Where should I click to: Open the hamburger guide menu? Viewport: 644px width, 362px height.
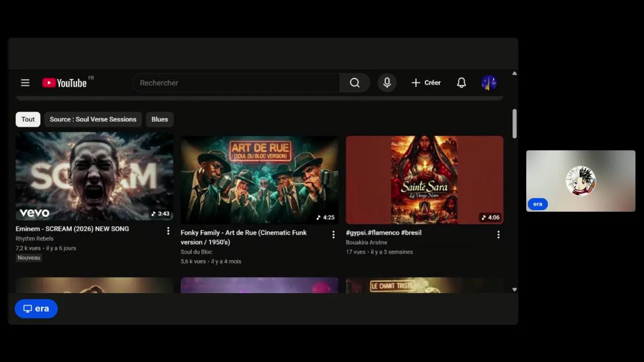(25, 83)
